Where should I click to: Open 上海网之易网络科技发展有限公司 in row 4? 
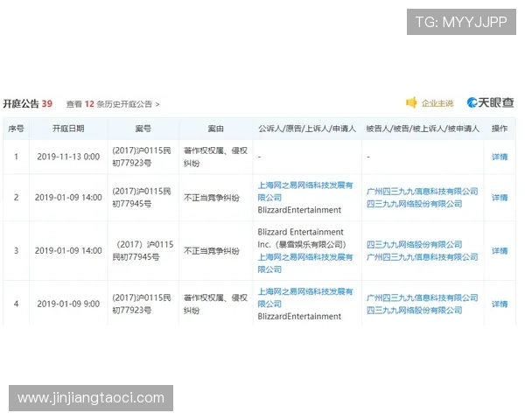[305, 297]
